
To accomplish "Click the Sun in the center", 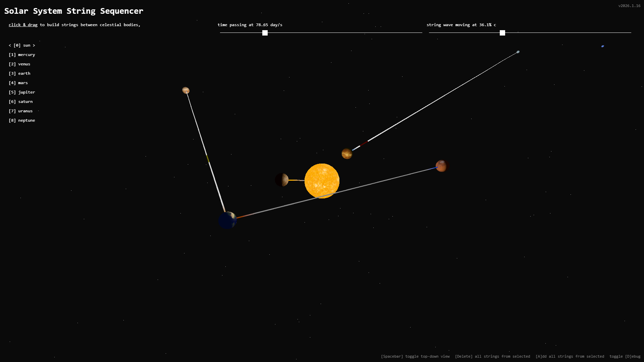I will (322, 181).
